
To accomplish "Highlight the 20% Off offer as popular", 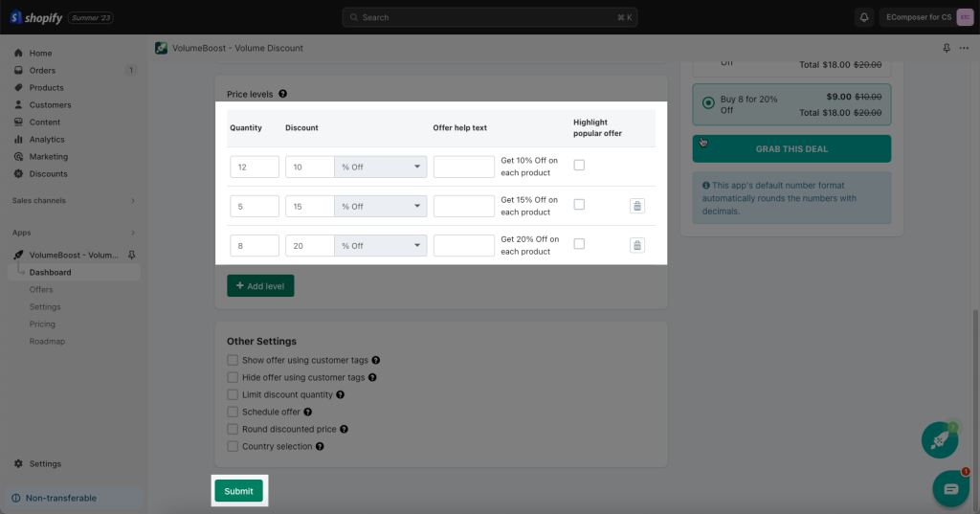I will pos(579,244).
